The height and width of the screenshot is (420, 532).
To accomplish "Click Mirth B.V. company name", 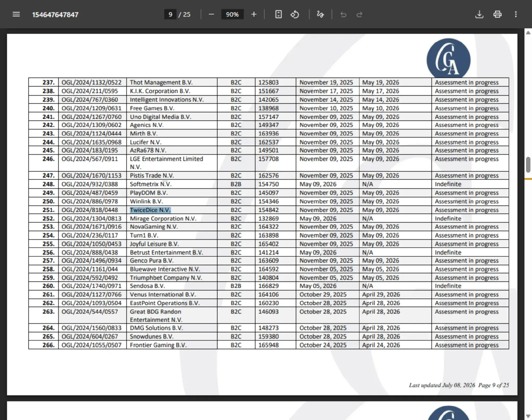I will click(144, 133).
